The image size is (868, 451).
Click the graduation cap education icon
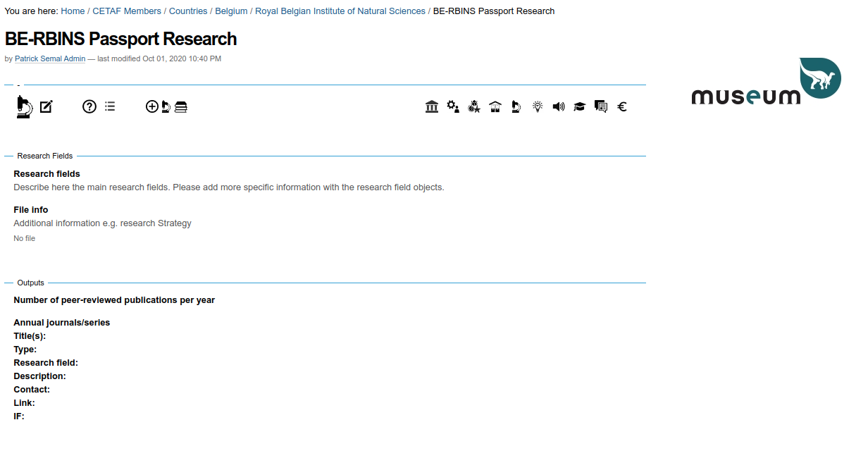point(579,107)
